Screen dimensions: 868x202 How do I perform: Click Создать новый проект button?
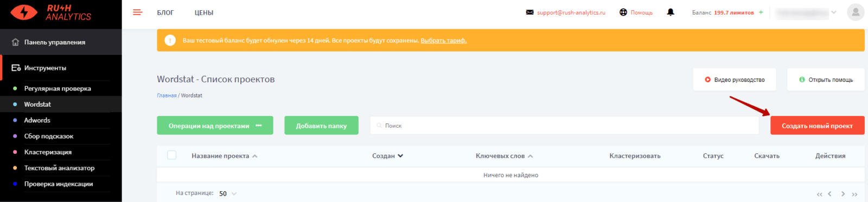pyautogui.click(x=817, y=125)
